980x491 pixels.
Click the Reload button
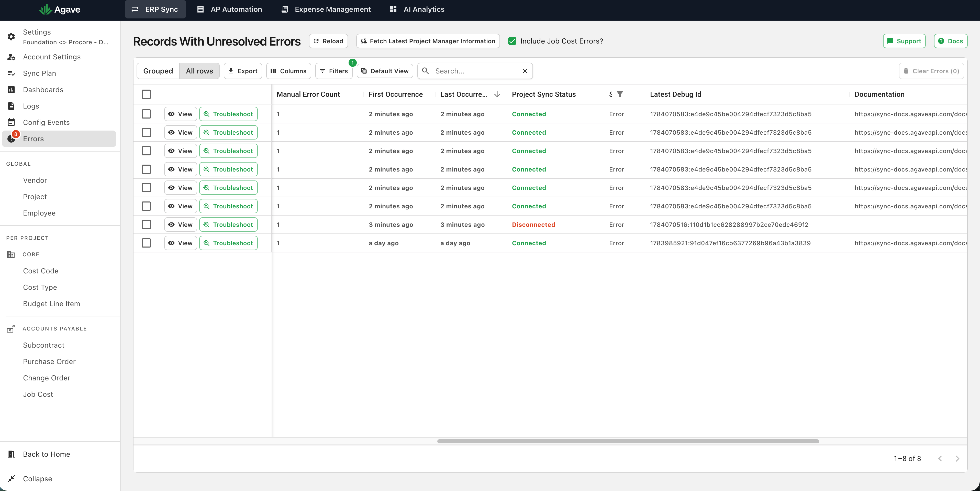328,41
